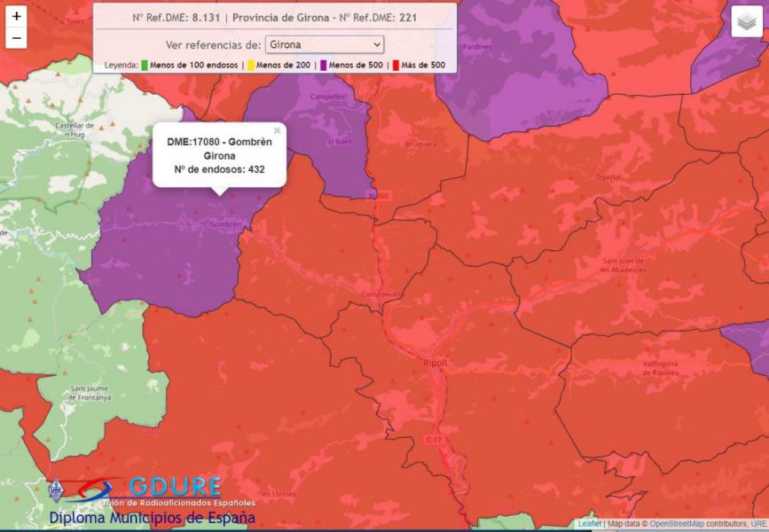Open the 'Ver referencias de' province dropdown
769x532 pixels.
[x=325, y=44]
